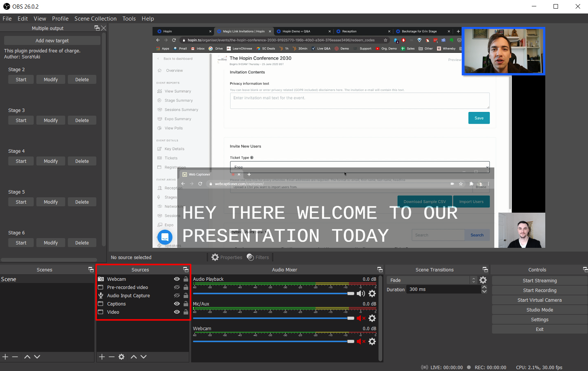Unlock the Video source lock
Screen dimensions: 588x371
click(x=186, y=312)
